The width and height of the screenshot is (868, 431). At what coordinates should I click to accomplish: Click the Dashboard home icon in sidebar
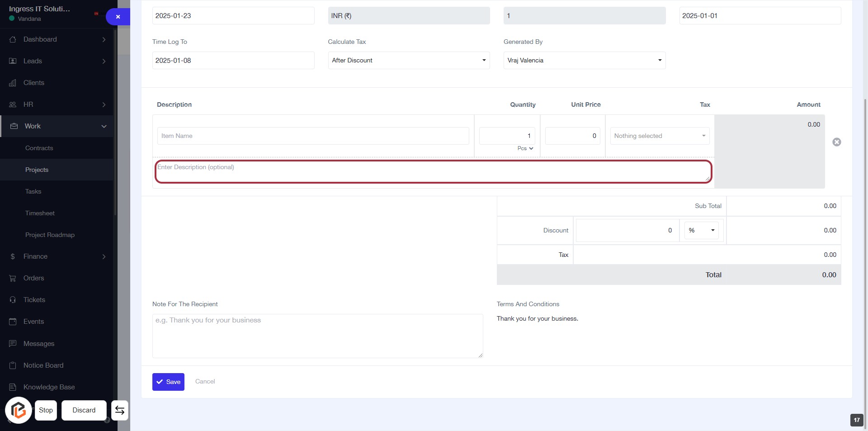(x=13, y=39)
